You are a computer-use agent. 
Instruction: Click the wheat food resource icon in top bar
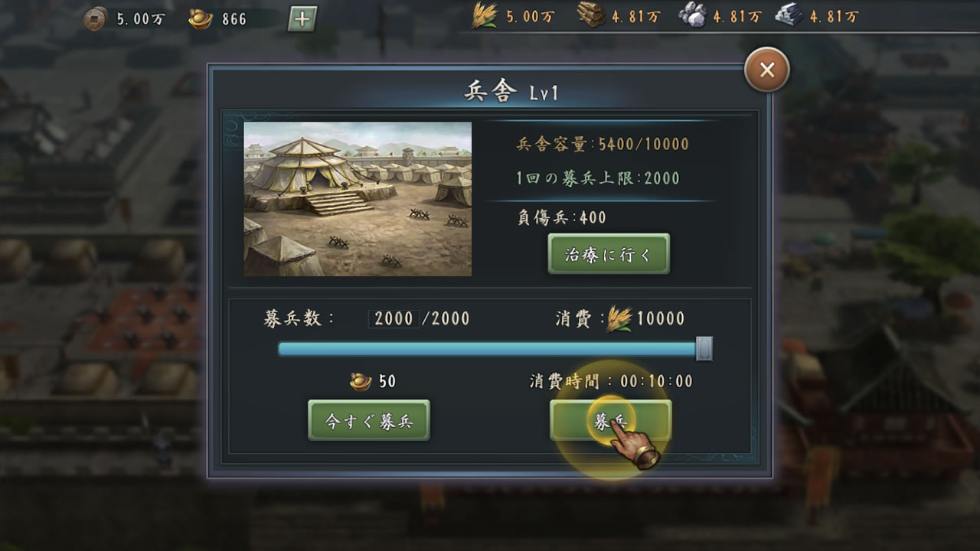tap(485, 16)
